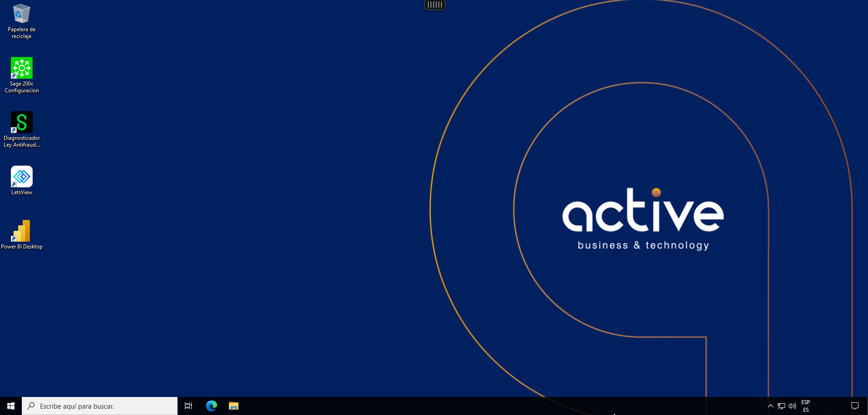Click the LetsView desktop shortcut icon
The width and height of the screenshot is (868, 415).
coord(21,176)
